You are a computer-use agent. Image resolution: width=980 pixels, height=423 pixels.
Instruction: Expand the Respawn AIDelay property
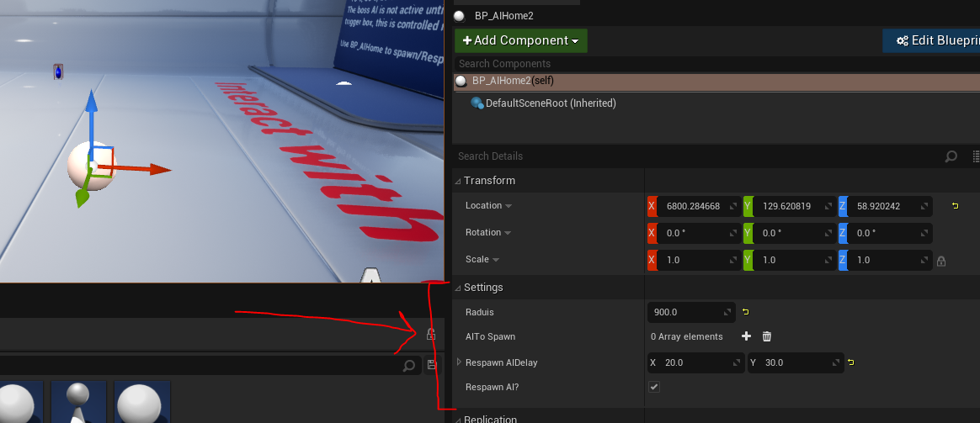460,362
